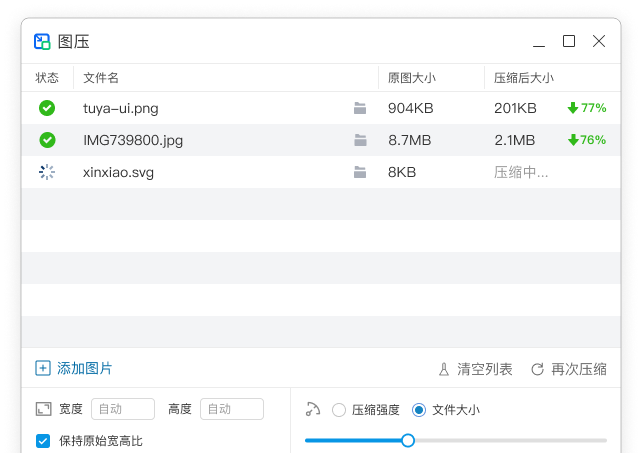Click the compression gauge icon
Viewport: 642px width, 471px height.
[313, 409]
